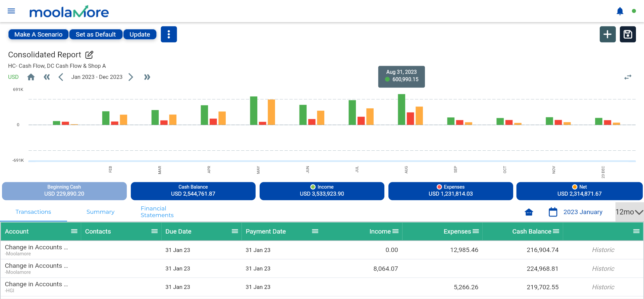Select the 5,266.26 expenses cell
This screenshot has height=299, width=644.
point(466,287)
